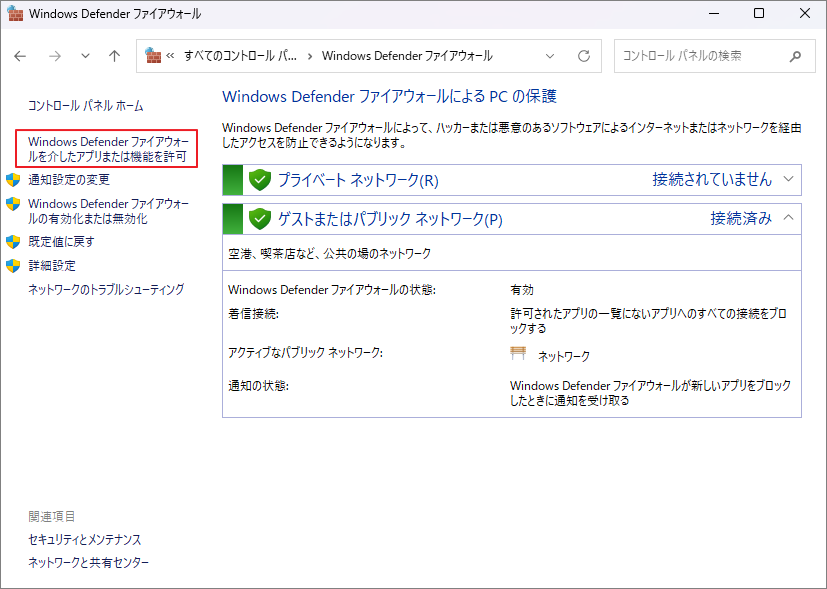Click shield icon beside 既定値に戻す
This screenshot has height=589, width=827.
point(13,242)
